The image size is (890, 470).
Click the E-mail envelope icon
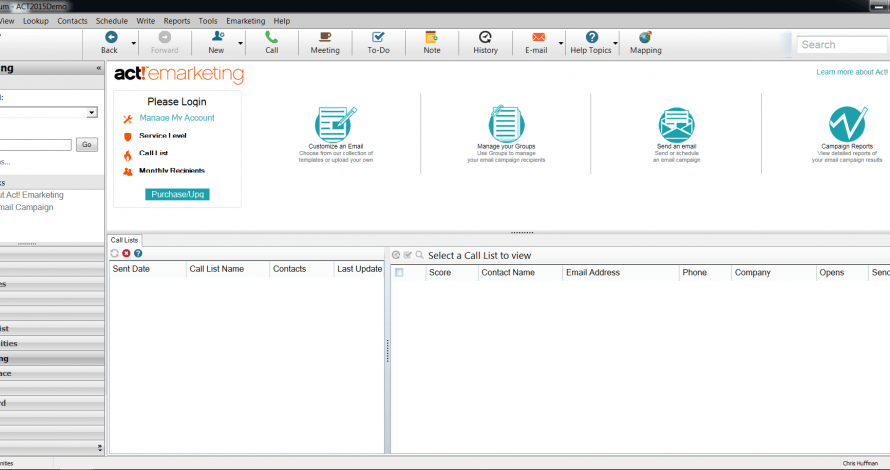(538, 37)
